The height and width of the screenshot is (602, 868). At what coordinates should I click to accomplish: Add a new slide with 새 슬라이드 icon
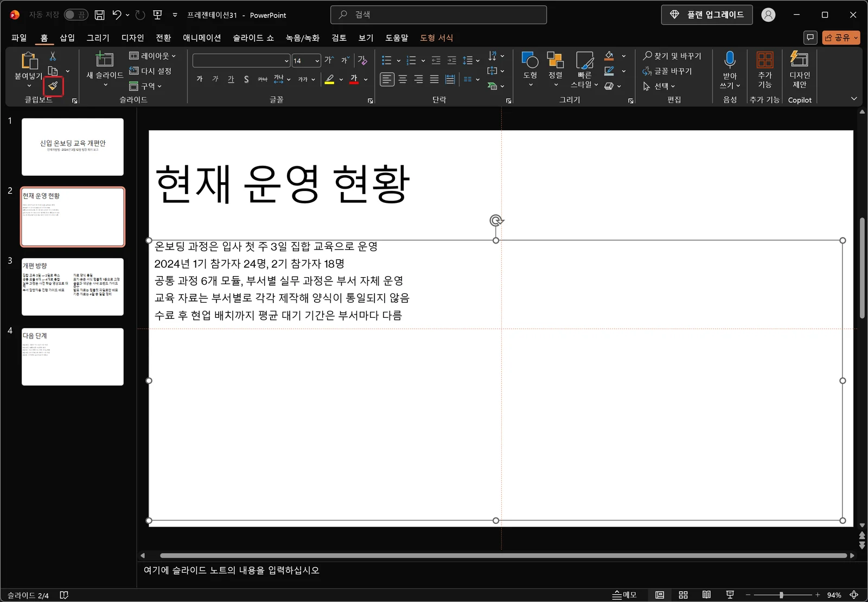click(104, 59)
